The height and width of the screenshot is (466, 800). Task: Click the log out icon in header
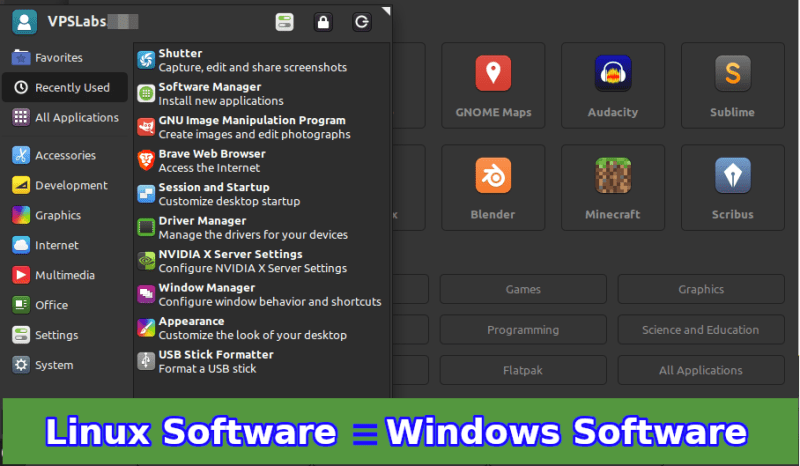pyautogui.click(x=362, y=22)
